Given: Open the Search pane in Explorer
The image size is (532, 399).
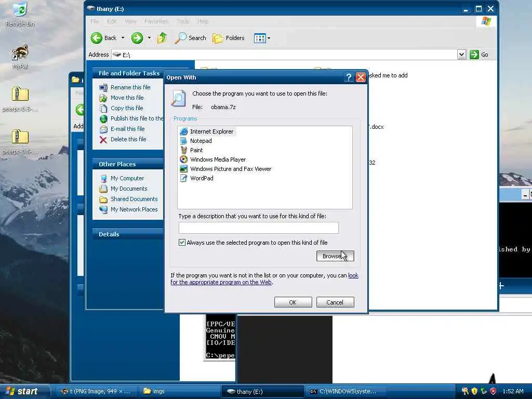Looking at the screenshot, I should tap(190, 38).
